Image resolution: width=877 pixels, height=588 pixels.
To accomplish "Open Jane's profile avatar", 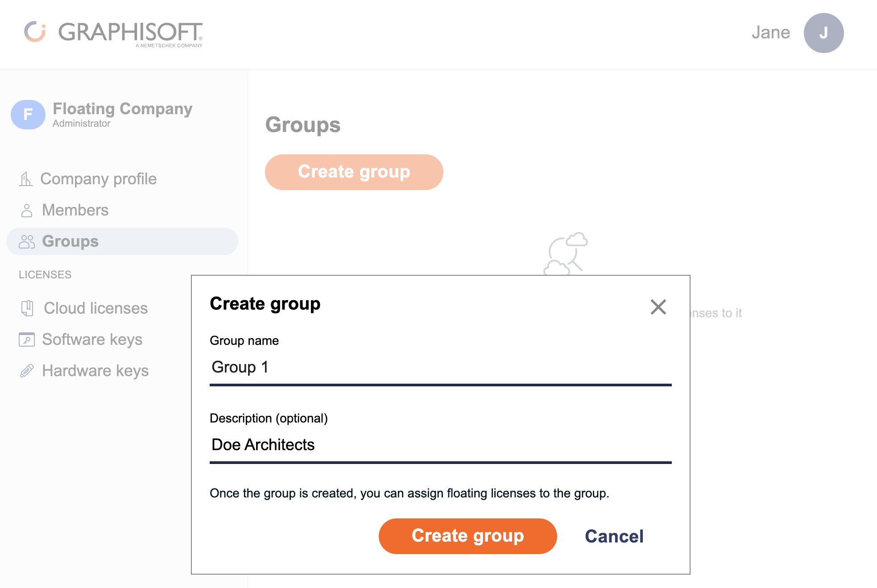I will [823, 32].
